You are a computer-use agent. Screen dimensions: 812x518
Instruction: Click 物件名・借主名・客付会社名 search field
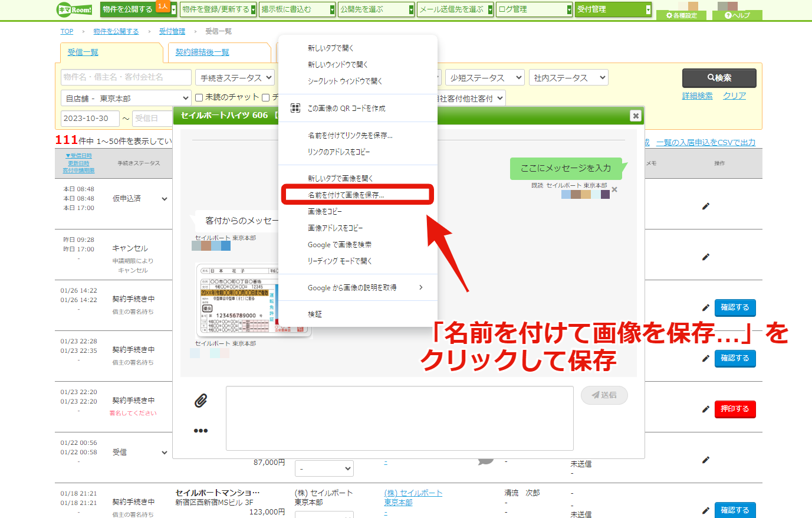[x=126, y=77]
